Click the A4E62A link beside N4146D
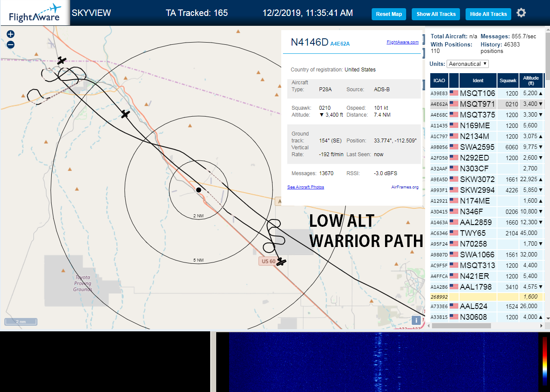 tap(340, 44)
